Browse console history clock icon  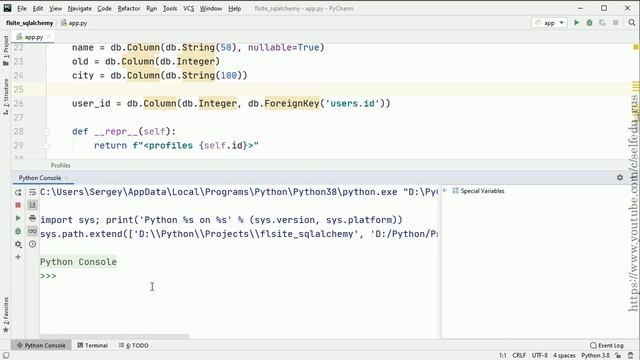[x=33, y=244]
